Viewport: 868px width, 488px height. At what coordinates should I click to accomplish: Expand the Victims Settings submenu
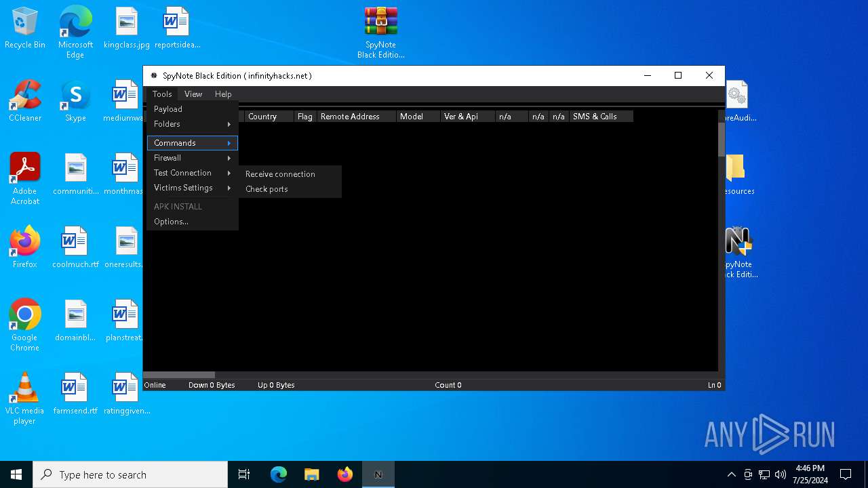point(193,188)
